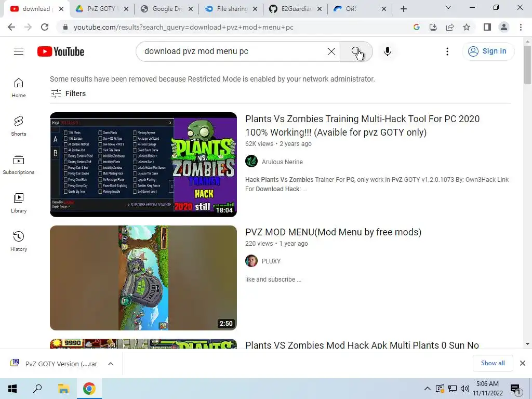The image size is (532, 399).
Task: Open Shorts in the sidebar
Action: tap(19, 126)
